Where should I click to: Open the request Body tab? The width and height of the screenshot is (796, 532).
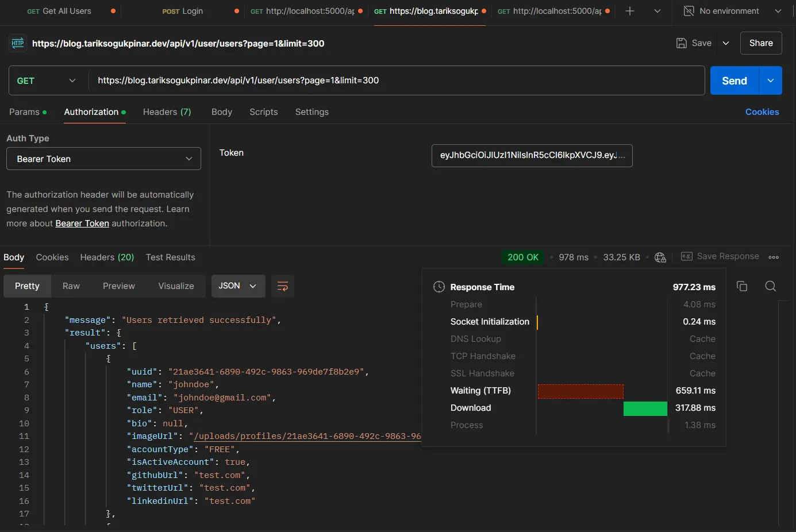[222, 112]
